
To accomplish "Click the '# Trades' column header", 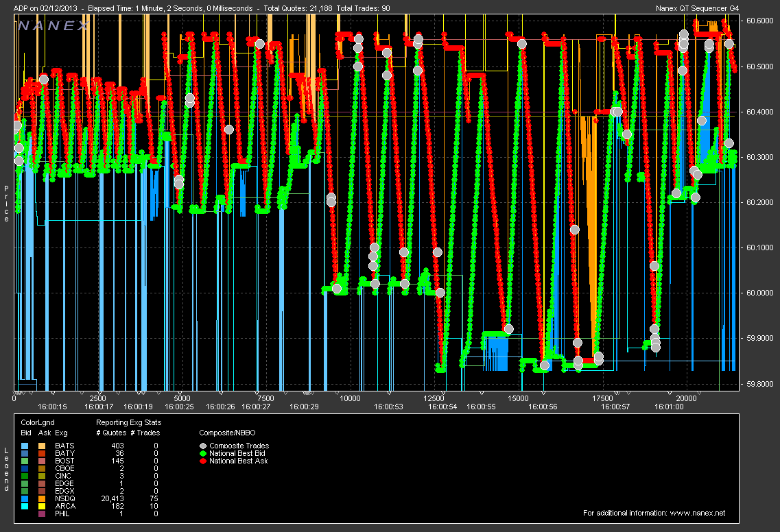I will coord(145,433).
